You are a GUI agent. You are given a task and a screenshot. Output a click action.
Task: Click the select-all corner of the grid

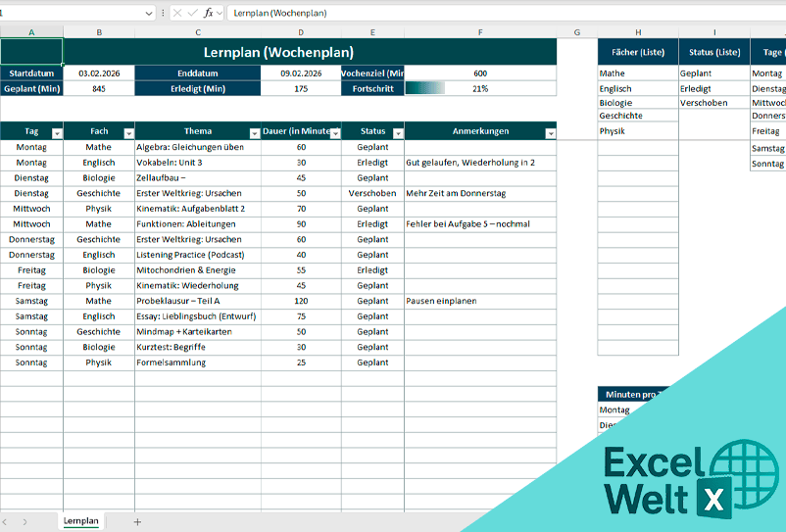(x=3, y=31)
